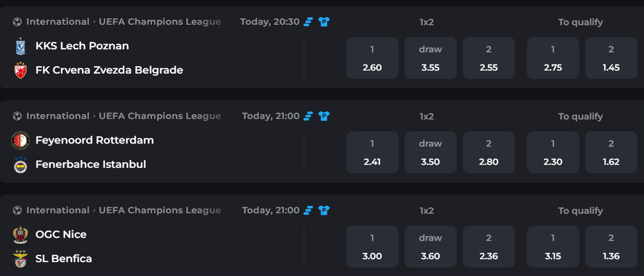Pick Crvena Zvezda to qualify at 1.45
This screenshot has height=276, width=644.
[611, 59]
